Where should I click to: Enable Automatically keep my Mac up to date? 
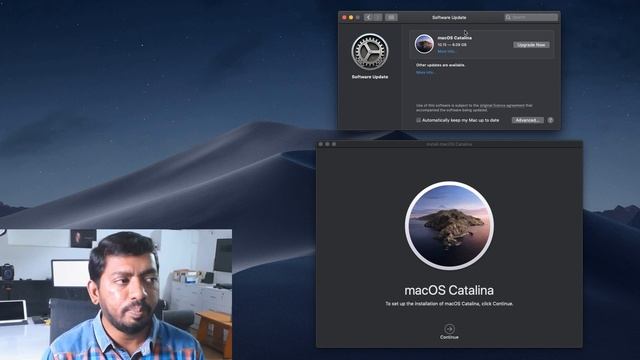pos(418,120)
